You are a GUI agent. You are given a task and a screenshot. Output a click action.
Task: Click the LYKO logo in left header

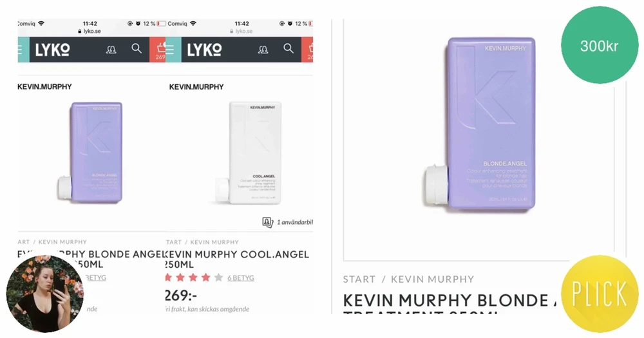pos(52,50)
